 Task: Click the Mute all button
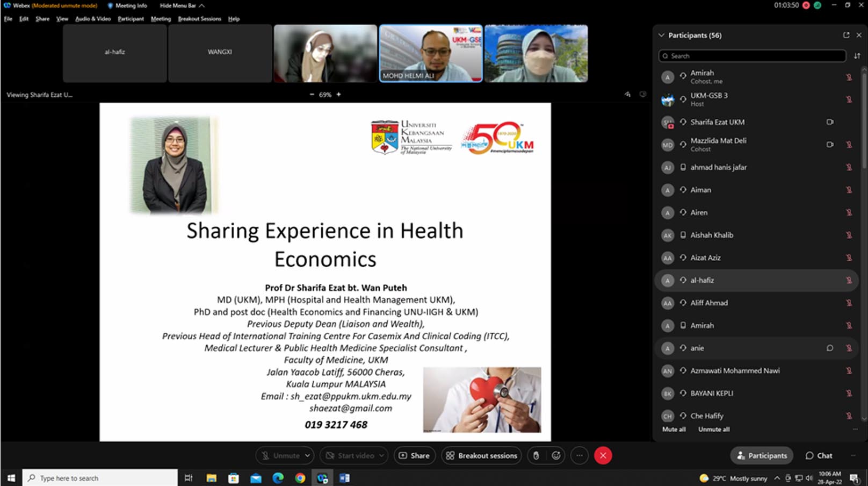tap(674, 430)
